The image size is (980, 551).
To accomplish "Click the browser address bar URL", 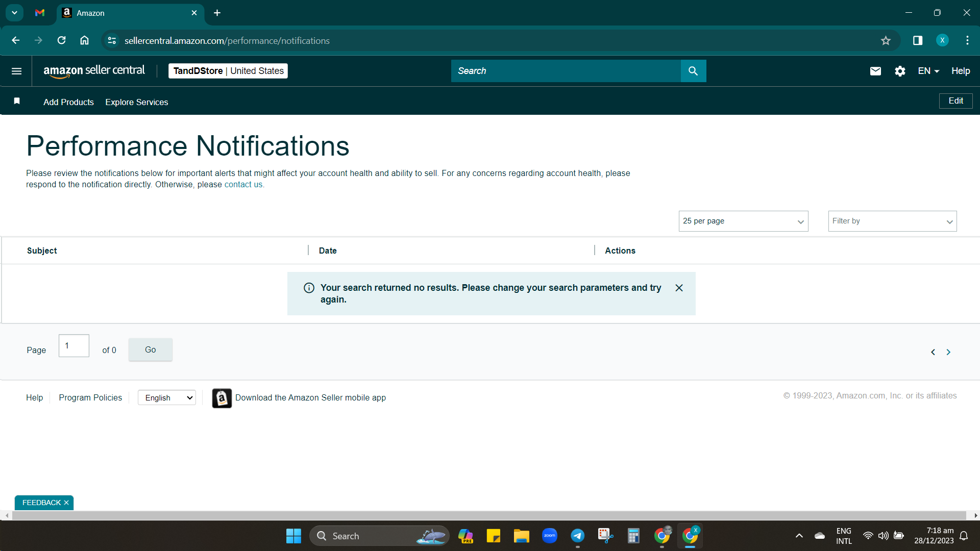I will coord(227,41).
